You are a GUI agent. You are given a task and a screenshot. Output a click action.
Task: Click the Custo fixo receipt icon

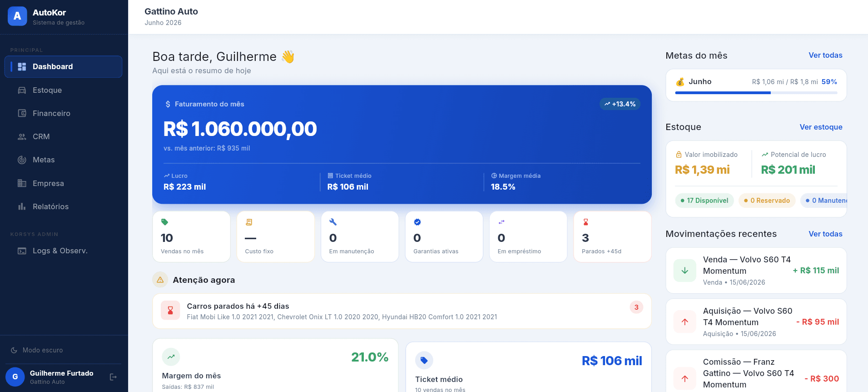click(x=249, y=222)
